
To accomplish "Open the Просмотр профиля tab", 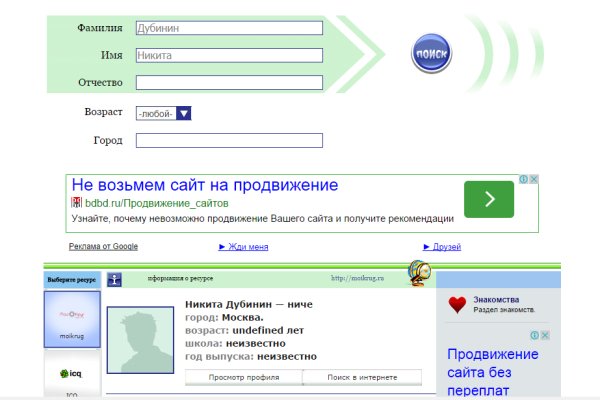I will (243, 377).
